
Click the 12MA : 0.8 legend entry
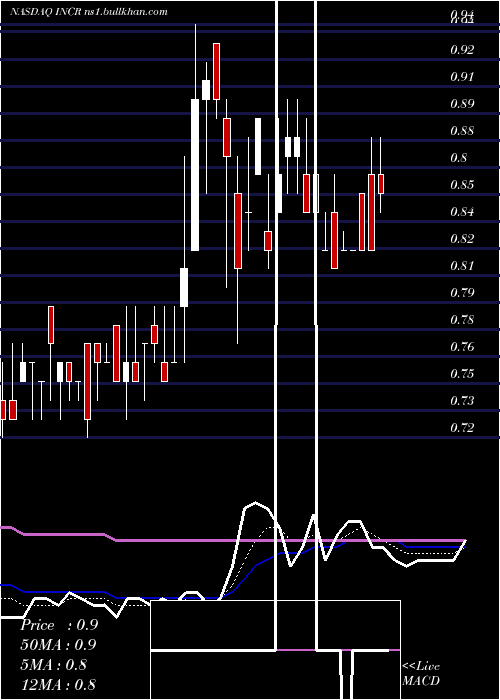(x=58, y=685)
